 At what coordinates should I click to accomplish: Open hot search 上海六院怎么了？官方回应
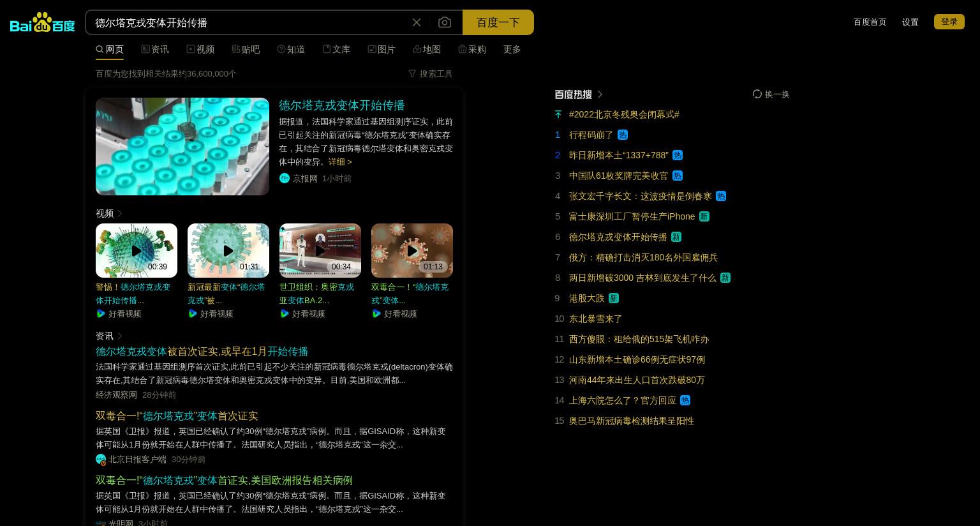tap(623, 400)
